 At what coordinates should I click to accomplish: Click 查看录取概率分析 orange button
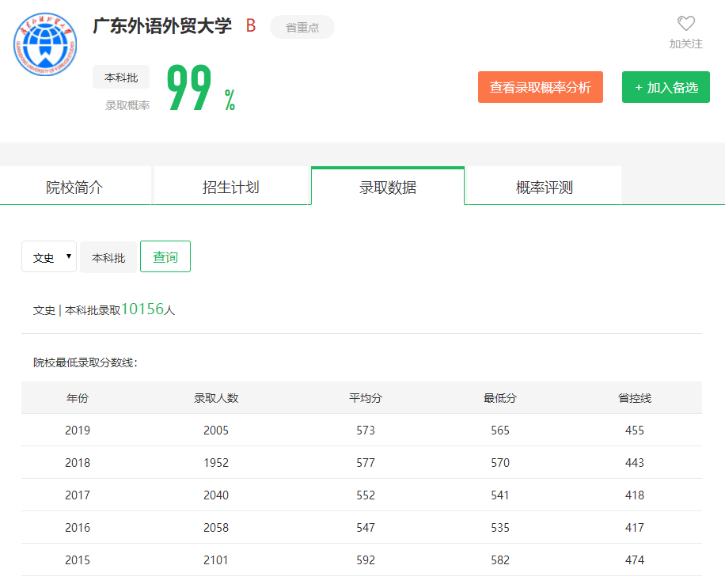(x=541, y=87)
